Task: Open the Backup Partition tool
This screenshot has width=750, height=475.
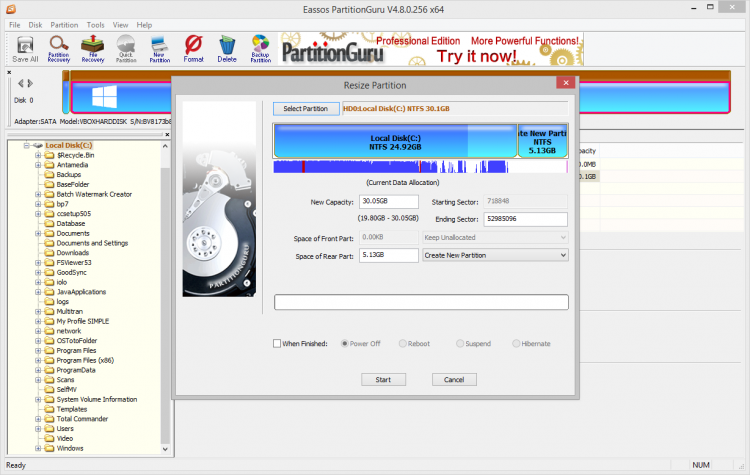Action: coord(261,49)
